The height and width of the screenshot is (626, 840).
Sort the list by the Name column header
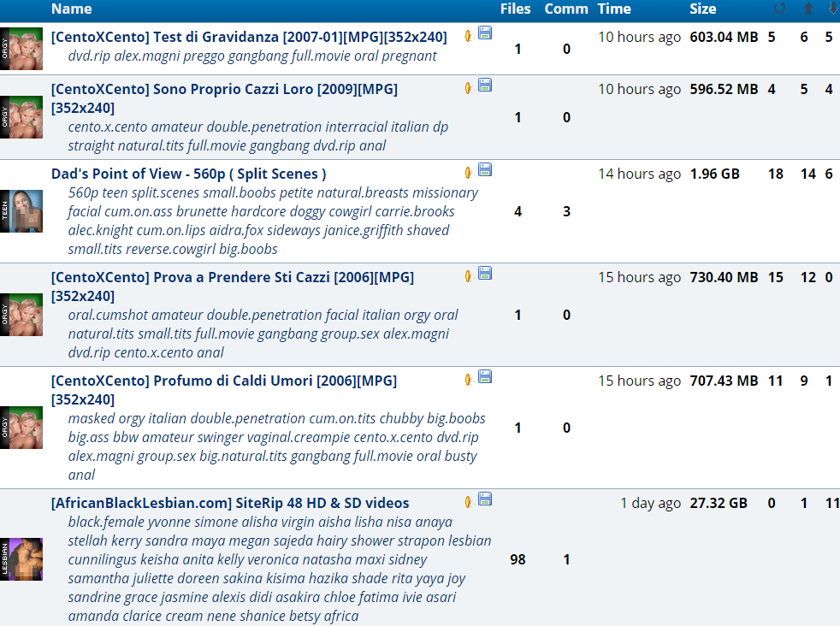coord(71,9)
